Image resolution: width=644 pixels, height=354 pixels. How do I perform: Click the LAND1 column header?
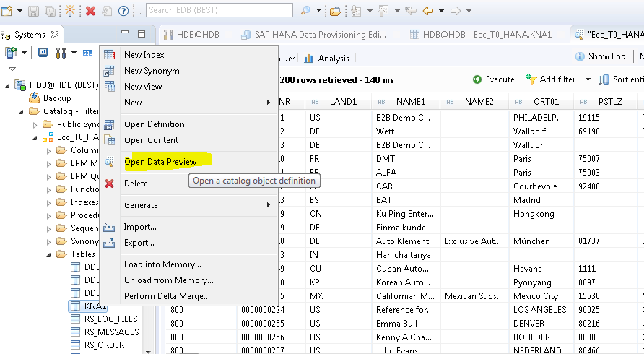click(339, 102)
